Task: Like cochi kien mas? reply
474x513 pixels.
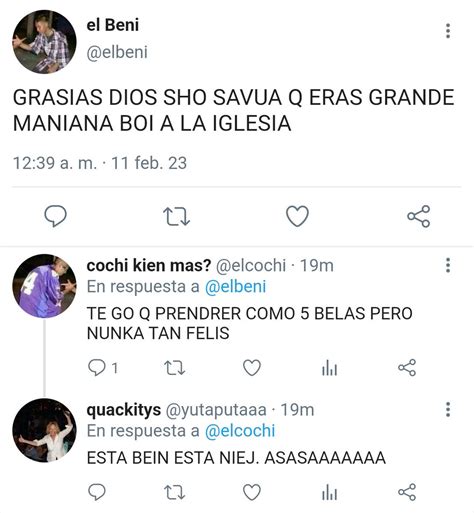Action: (252, 368)
